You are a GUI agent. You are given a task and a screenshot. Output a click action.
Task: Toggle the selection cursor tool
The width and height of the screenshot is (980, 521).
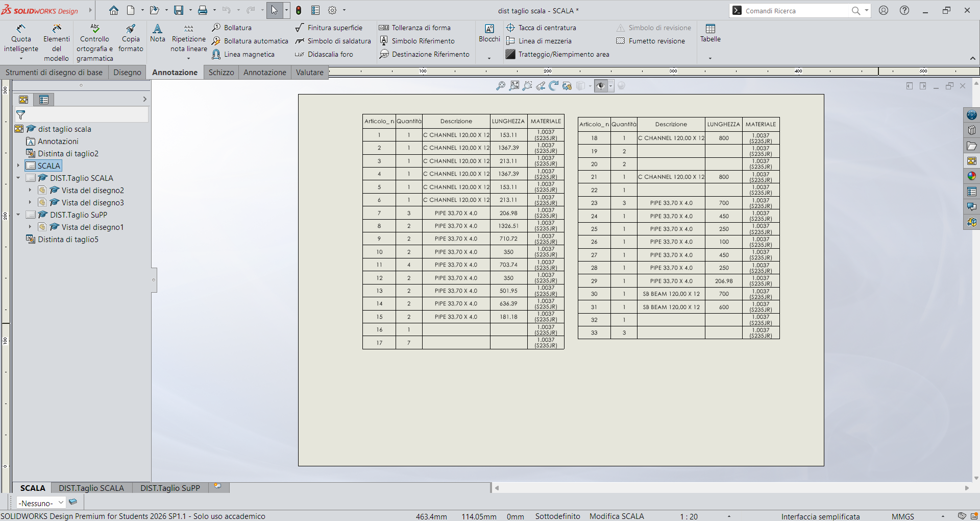point(274,10)
